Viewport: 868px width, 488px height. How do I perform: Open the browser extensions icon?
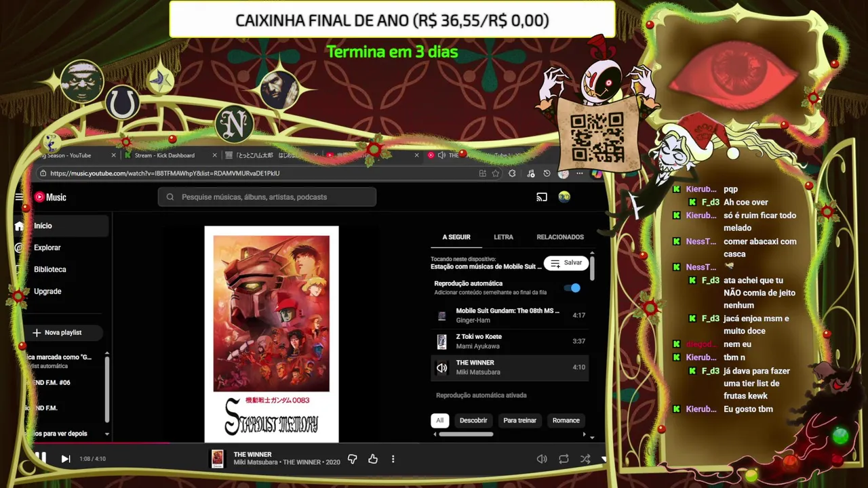pos(512,174)
